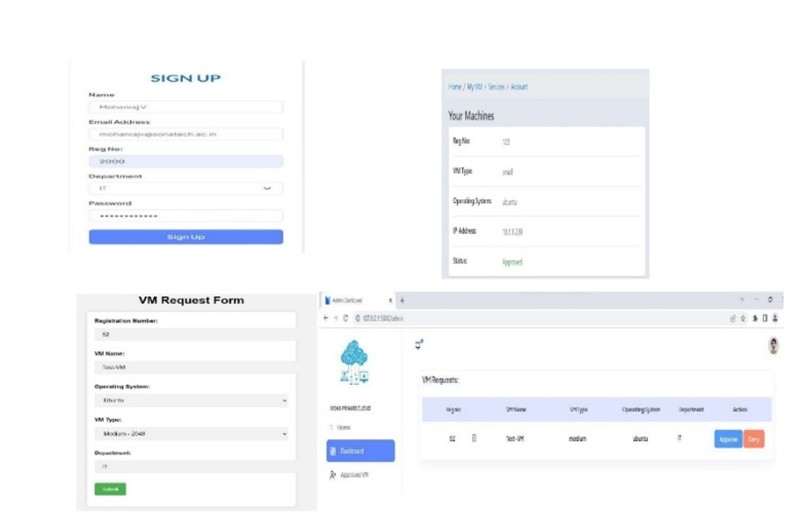Select the IP Address value in Your Machines
The image size is (806, 531).
click(x=512, y=232)
